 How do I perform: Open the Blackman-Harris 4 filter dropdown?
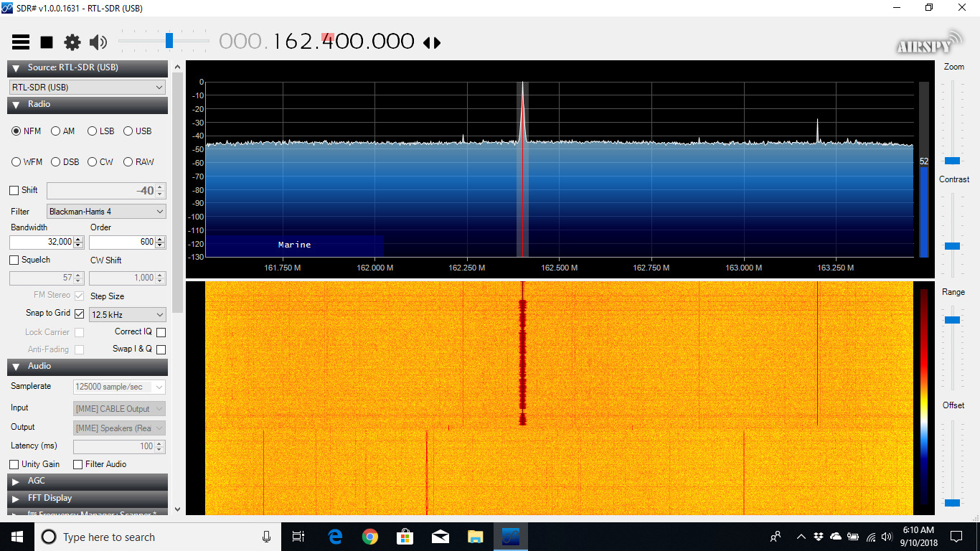[106, 212]
